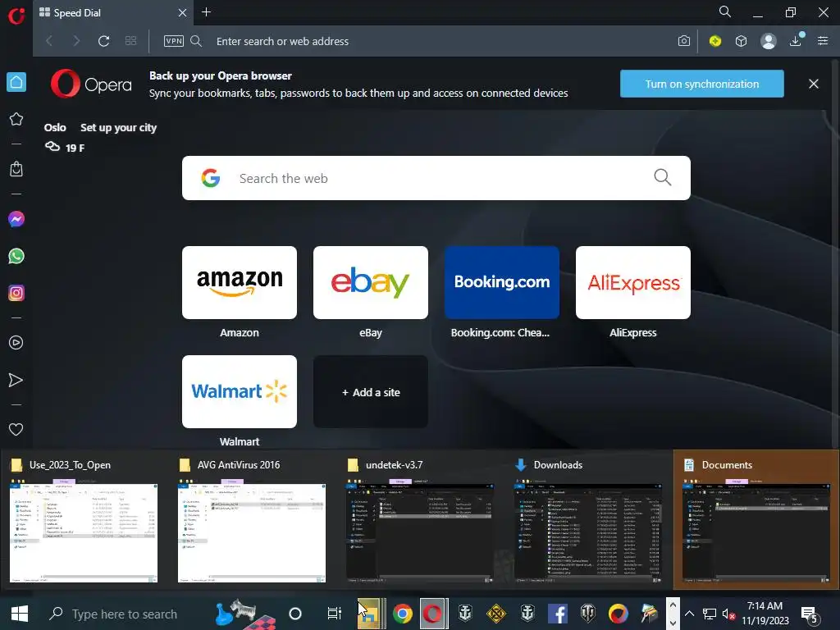Open the Windows Start menu
The image size is (840, 630).
coord(20,614)
